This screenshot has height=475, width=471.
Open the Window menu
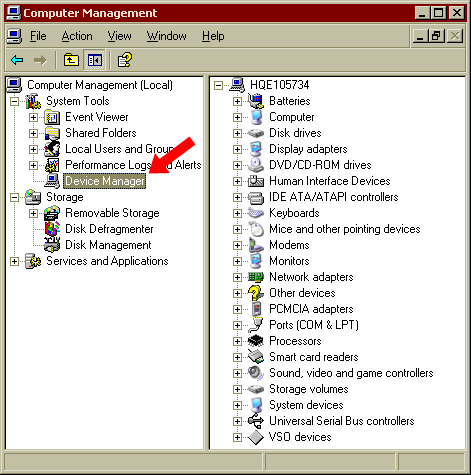click(x=167, y=36)
